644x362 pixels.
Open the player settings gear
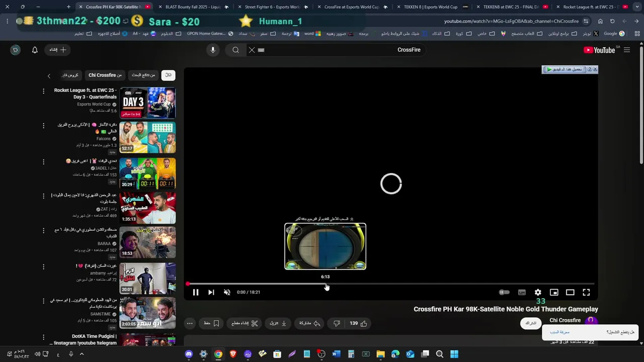coord(538,292)
